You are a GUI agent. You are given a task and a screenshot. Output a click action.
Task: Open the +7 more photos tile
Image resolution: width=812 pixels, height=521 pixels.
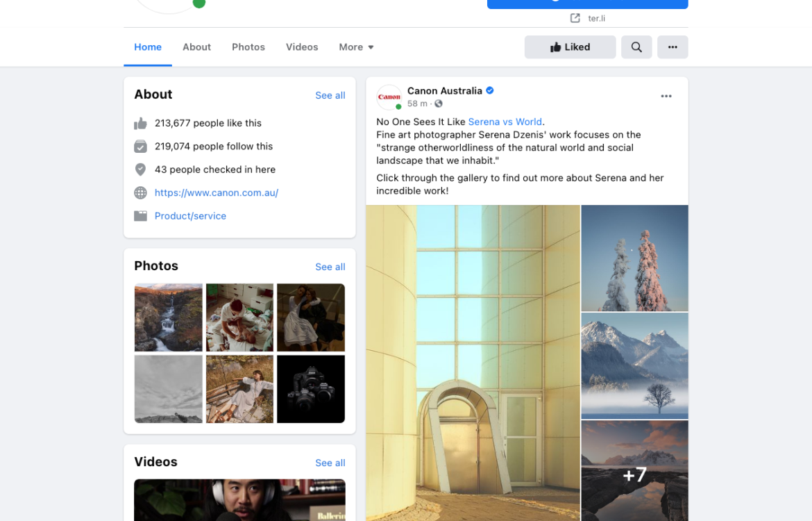[x=634, y=471]
